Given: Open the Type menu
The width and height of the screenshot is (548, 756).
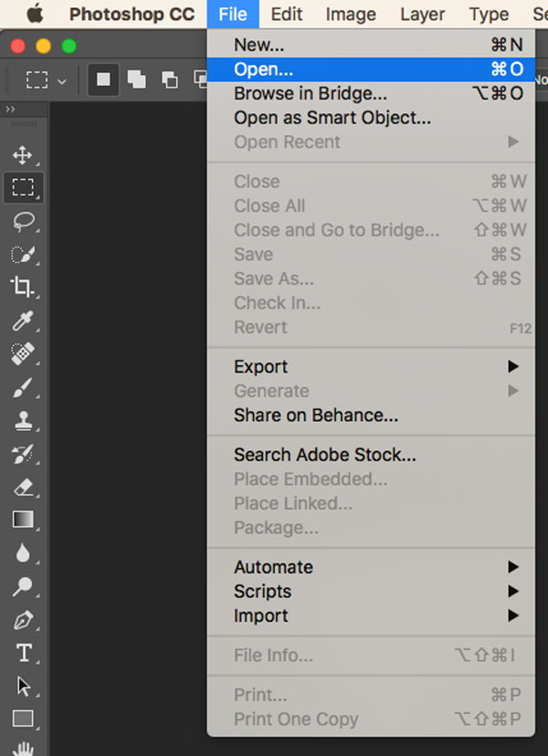Looking at the screenshot, I should tap(489, 15).
